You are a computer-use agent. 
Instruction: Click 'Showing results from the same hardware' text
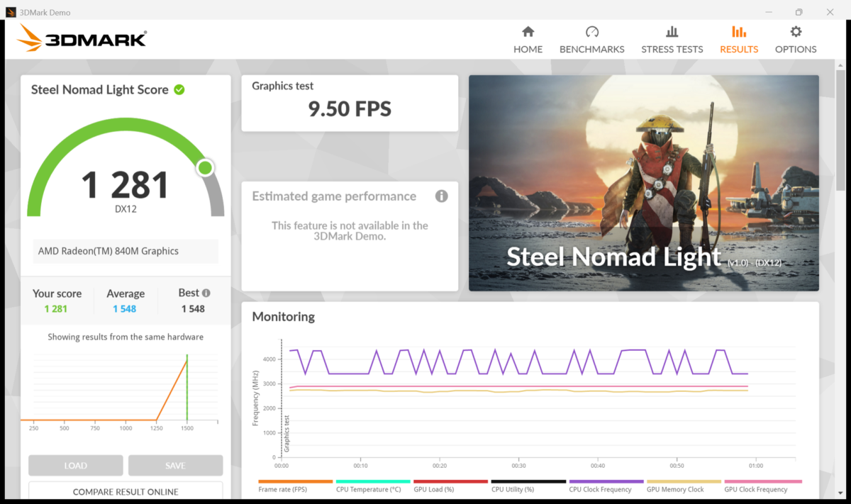[126, 337]
